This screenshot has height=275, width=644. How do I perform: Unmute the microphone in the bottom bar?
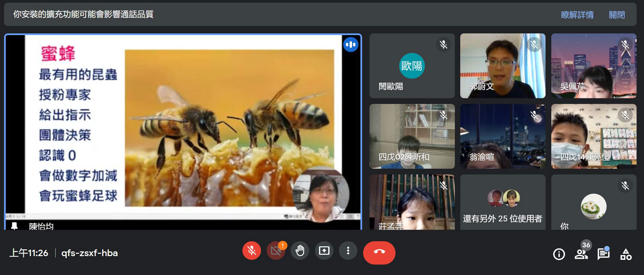252,251
